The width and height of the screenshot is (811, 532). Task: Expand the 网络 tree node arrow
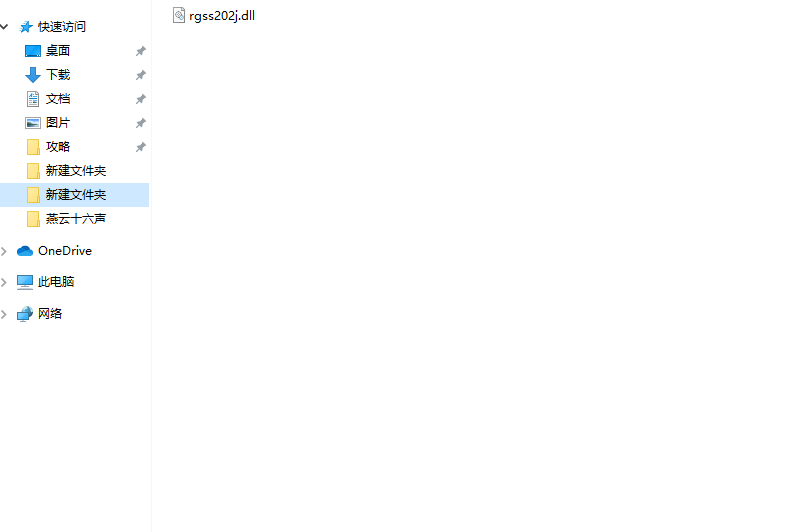(4, 314)
